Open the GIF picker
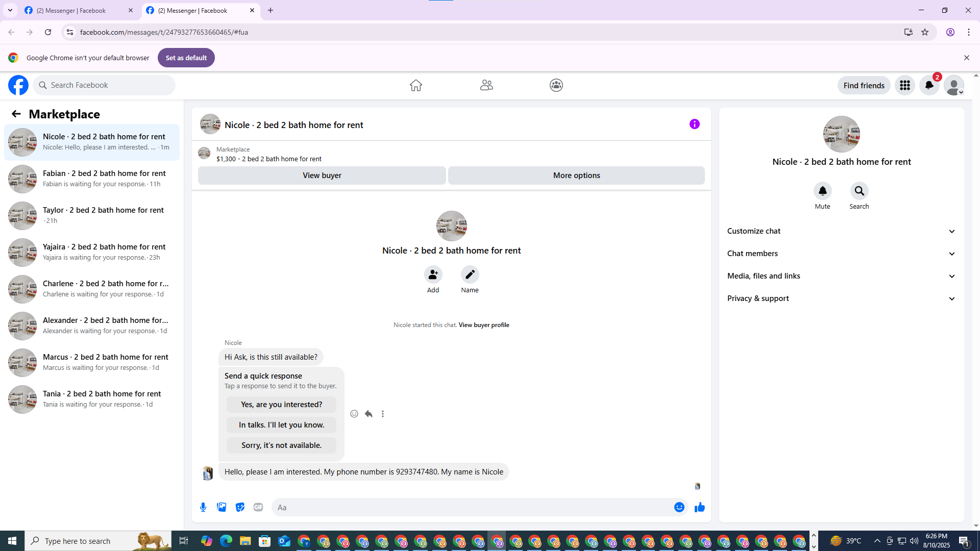The height and width of the screenshot is (551, 980). click(258, 507)
